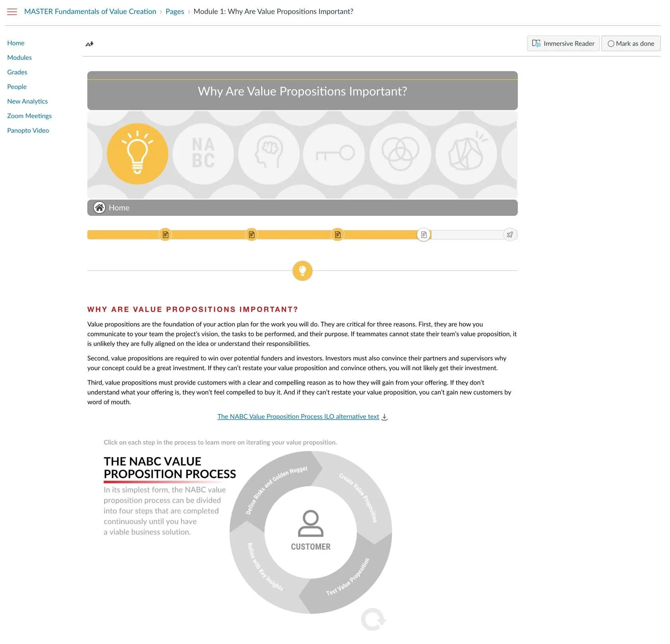Click the Module 1 breadcrumb text

pyautogui.click(x=274, y=12)
